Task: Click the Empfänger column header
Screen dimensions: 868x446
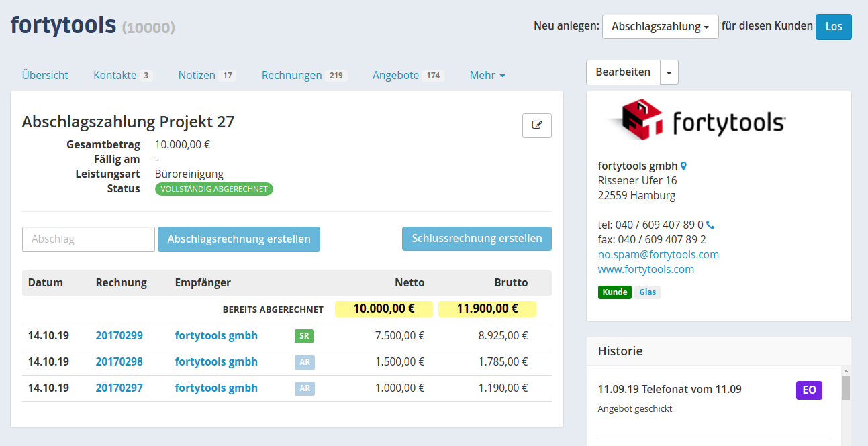Action: tap(203, 283)
